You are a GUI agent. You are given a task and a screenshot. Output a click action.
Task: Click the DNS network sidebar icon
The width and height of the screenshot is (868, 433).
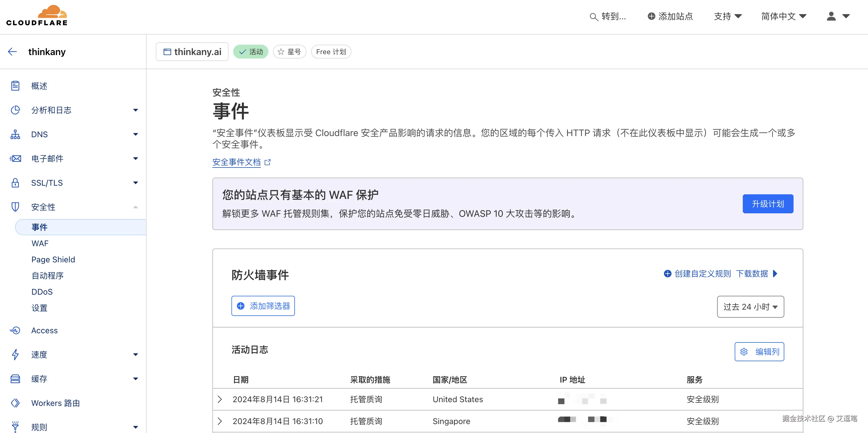[15, 134]
